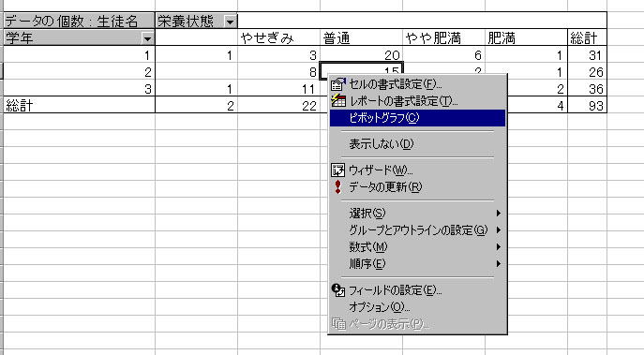This screenshot has width=644, height=355.
Task: Click the 栄養状態 field label
Action: click(186, 21)
